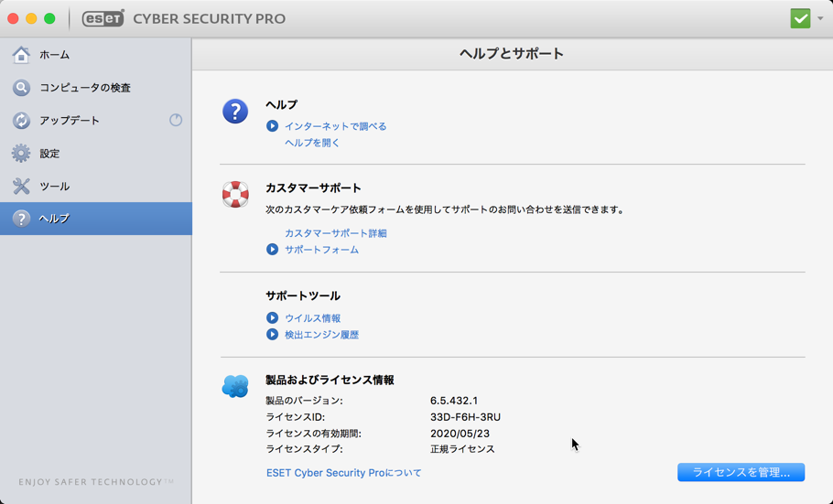This screenshot has height=504, width=833.
Task: Click the expiry date 2020/05/23
Action: point(460,434)
